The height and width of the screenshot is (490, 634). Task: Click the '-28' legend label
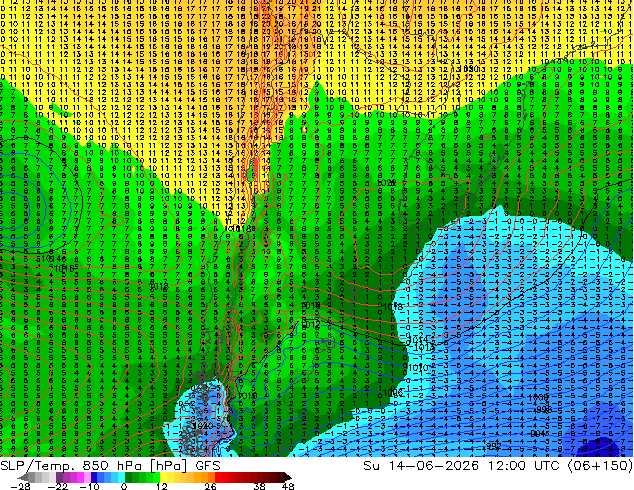[20, 486]
